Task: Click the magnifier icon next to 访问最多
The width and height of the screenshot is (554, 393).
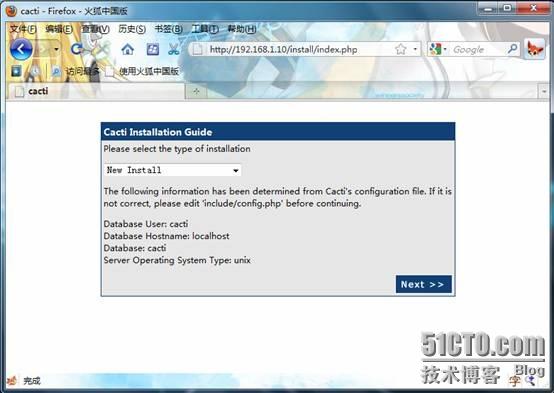Action: pyautogui.click(x=56, y=72)
